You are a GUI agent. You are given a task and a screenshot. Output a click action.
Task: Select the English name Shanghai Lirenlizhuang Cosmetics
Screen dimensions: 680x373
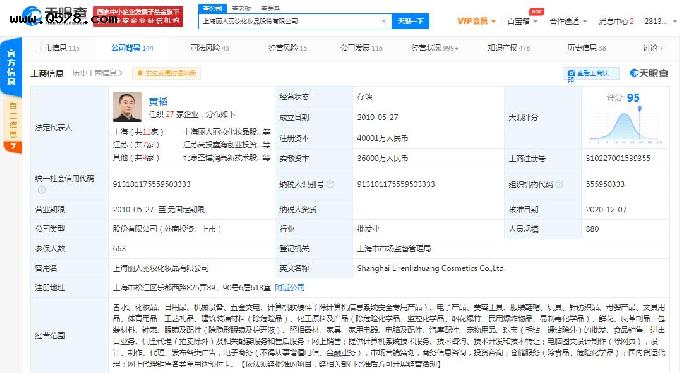pos(430,268)
